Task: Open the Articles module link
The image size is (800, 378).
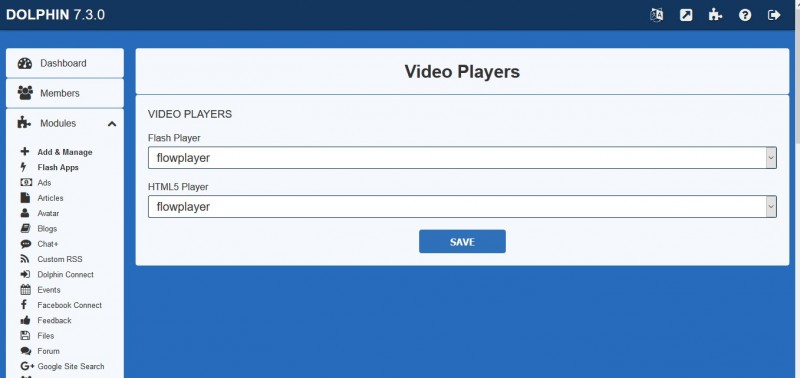Action: click(51, 198)
